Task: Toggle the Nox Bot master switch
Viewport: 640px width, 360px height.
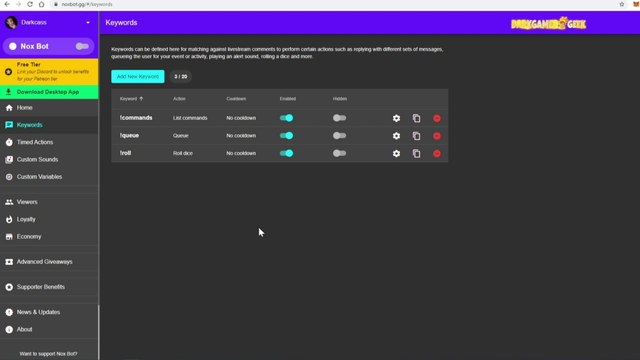Action: pos(82,47)
